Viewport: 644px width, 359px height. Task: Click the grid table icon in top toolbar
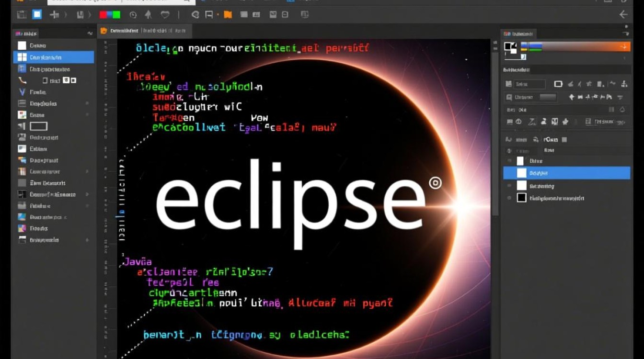tap(305, 14)
